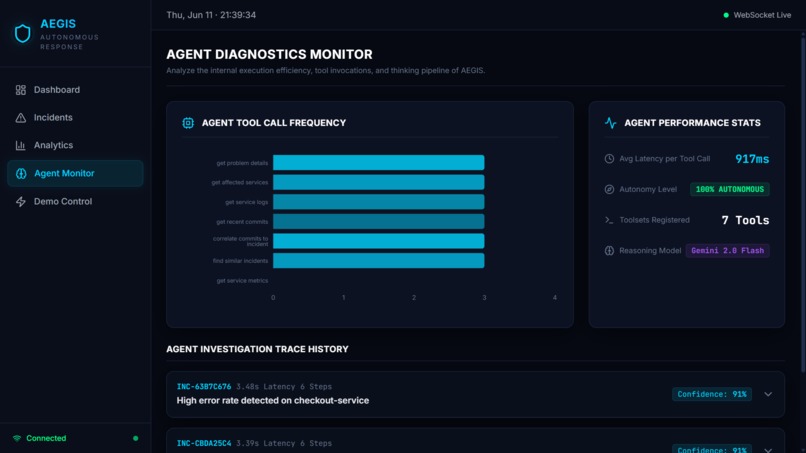Click the CPU icon beside Agent Tool Call Frequency
This screenshot has width=806, height=453.
188,123
